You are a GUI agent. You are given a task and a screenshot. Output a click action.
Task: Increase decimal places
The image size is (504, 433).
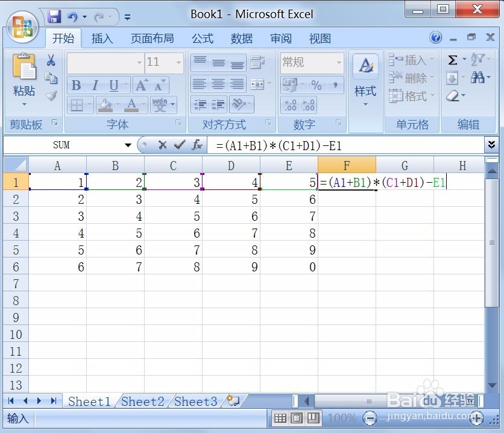pos(290,105)
